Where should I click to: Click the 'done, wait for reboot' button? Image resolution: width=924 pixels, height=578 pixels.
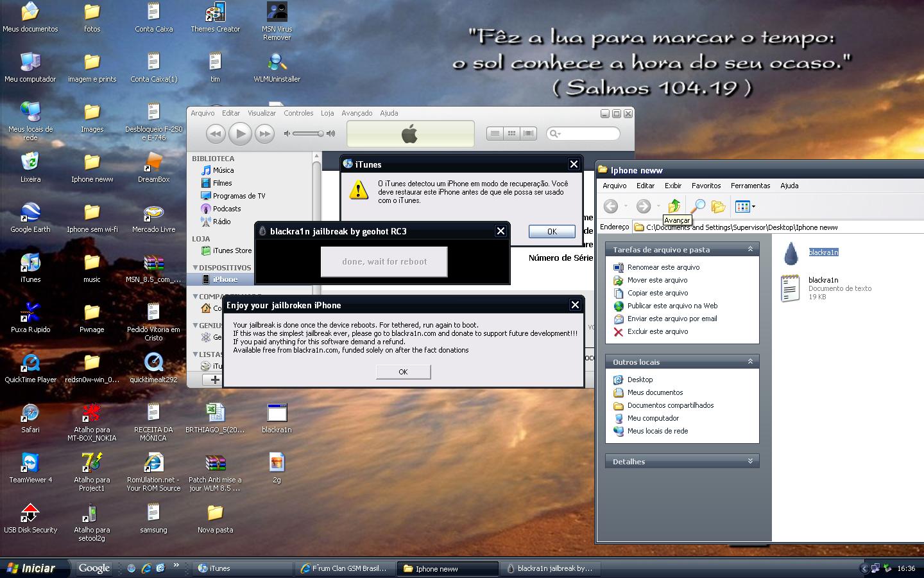384,261
